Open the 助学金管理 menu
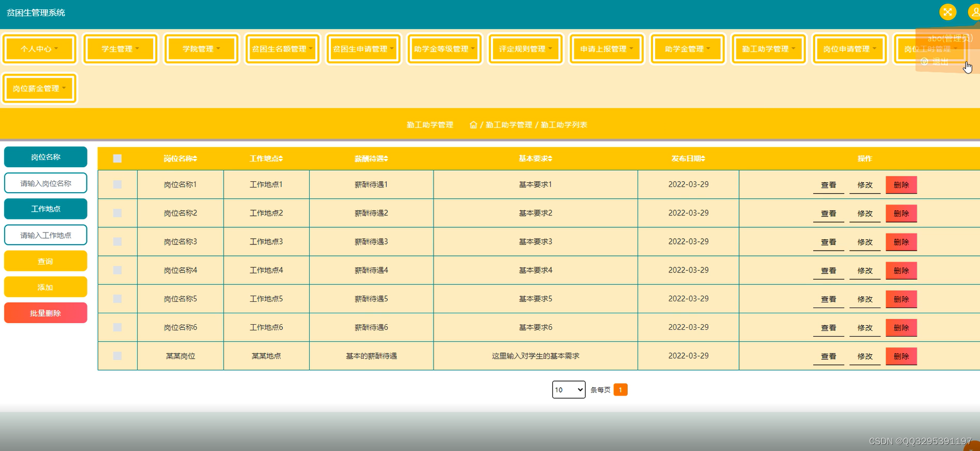 [687, 49]
